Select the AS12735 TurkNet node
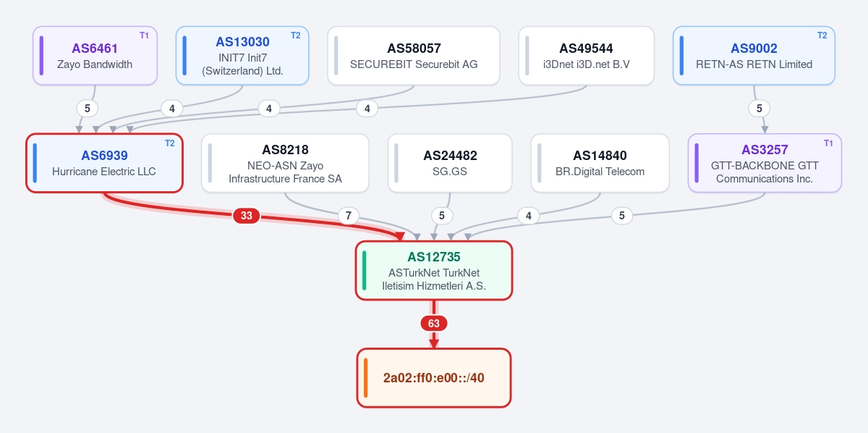Screen dimensions: 868x433 (434, 270)
